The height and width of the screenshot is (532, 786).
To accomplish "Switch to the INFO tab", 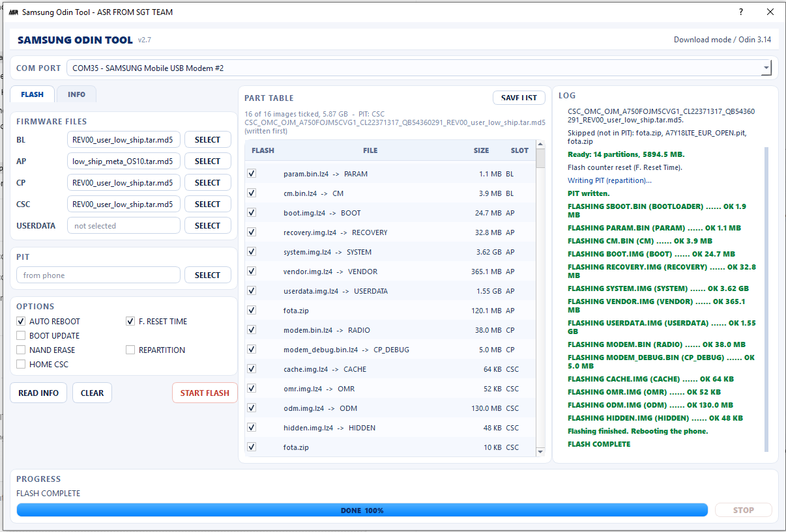I will click(x=76, y=94).
